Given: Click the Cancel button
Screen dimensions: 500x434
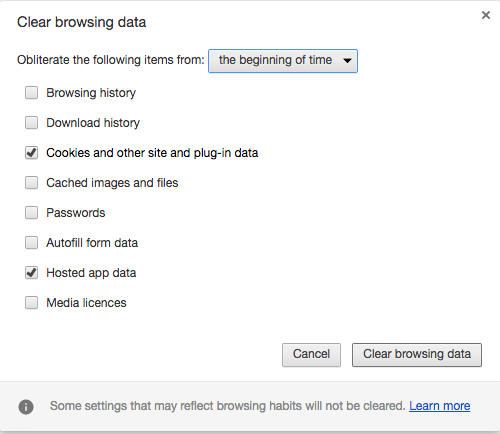Looking at the screenshot, I should pyautogui.click(x=311, y=355).
